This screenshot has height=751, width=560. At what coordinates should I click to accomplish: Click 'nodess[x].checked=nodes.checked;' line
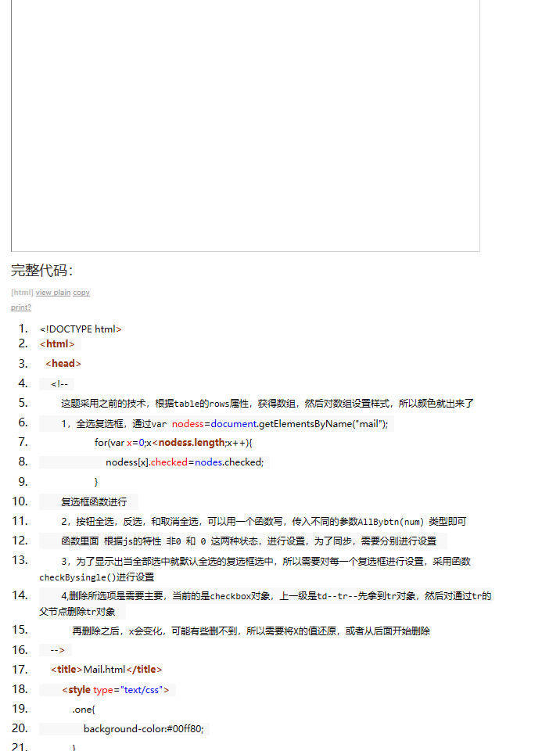[x=185, y=462]
